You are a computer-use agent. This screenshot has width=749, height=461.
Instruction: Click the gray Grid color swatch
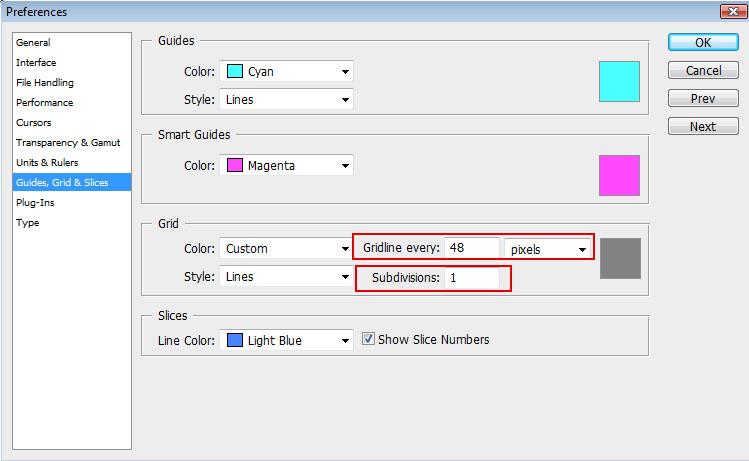(620, 258)
